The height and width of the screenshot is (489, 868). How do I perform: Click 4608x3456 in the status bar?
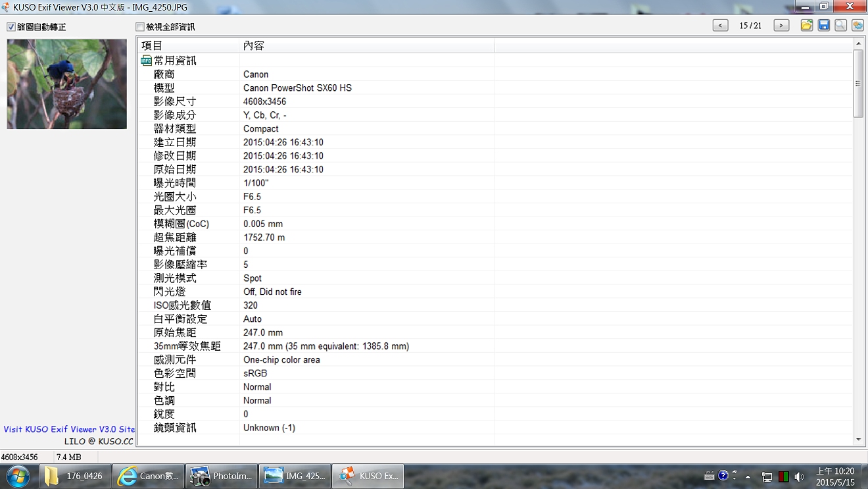[20, 457]
